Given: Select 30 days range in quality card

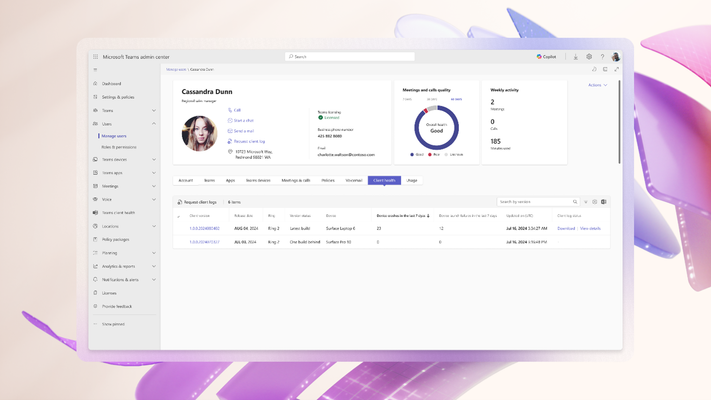Looking at the screenshot, I should pyautogui.click(x=431, y=99).
